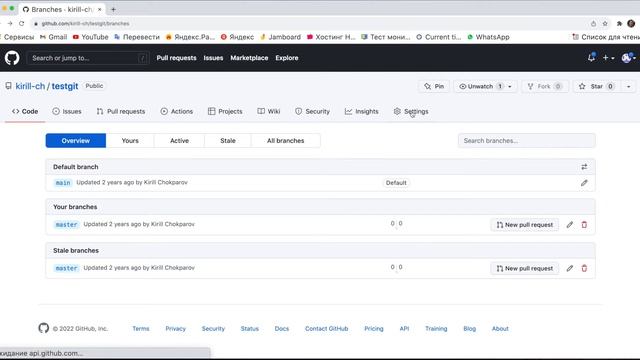Open the browser extensions puzzle icon
Screen dimensions: 640x360
tap(619, 24)
